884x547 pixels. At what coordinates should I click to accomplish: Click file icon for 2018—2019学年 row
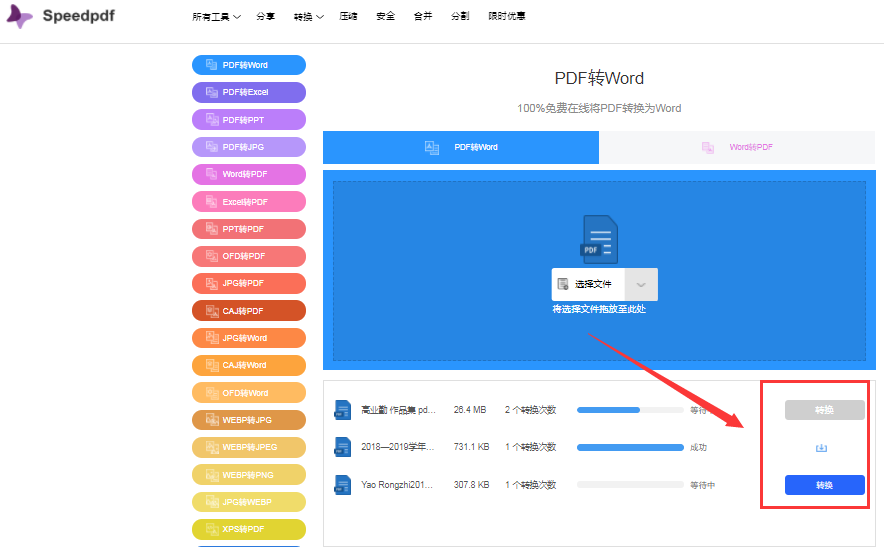tap(342, 447)
